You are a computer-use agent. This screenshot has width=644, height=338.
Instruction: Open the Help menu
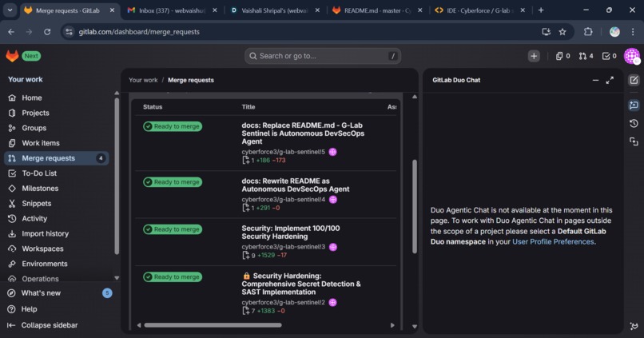[60, 309]
